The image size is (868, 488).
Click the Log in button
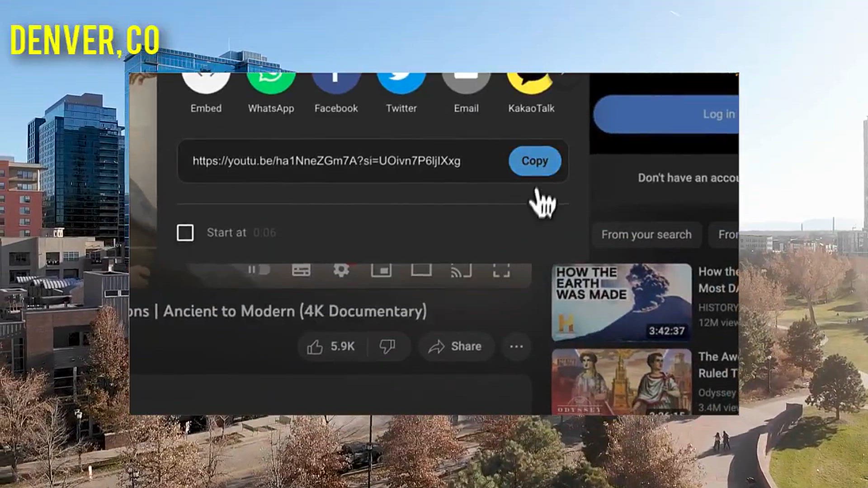coord(666,114)
